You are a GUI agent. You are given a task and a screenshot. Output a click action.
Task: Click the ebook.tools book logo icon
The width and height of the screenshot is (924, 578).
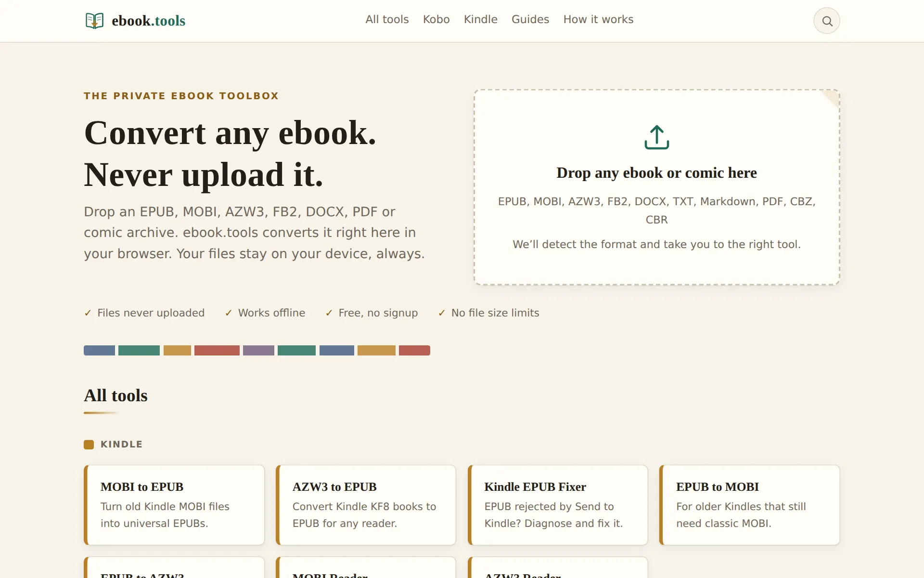(x=94, y=21)
